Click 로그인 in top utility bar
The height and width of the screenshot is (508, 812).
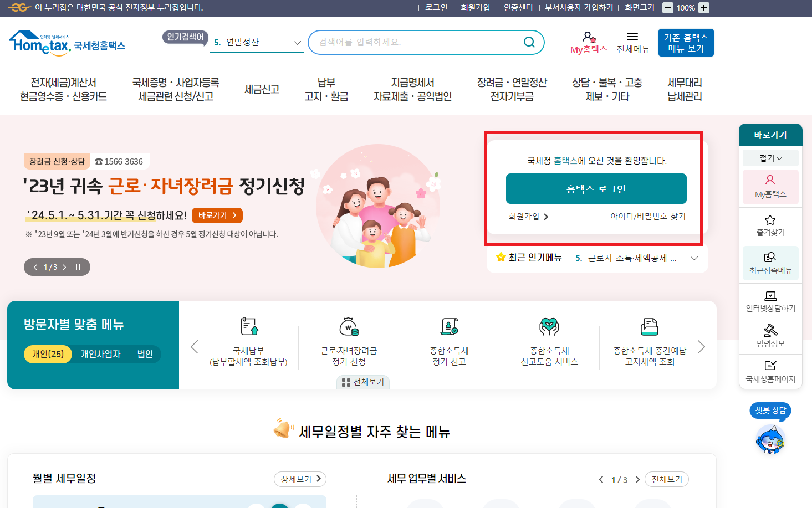pos(436,8)
